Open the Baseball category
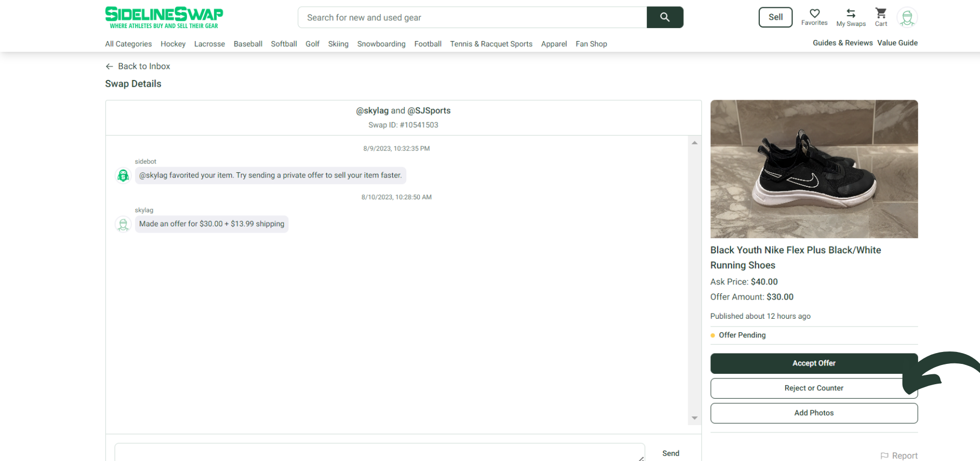980x461 pixels. click(x=248, y=44)
